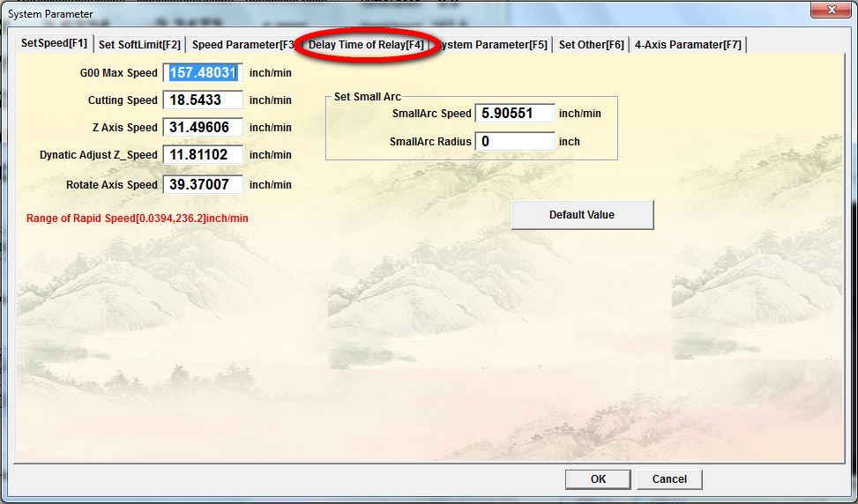Click the Cutting Speed label
The width and height of the screenshot is (858, 504).
click(123, 100)
